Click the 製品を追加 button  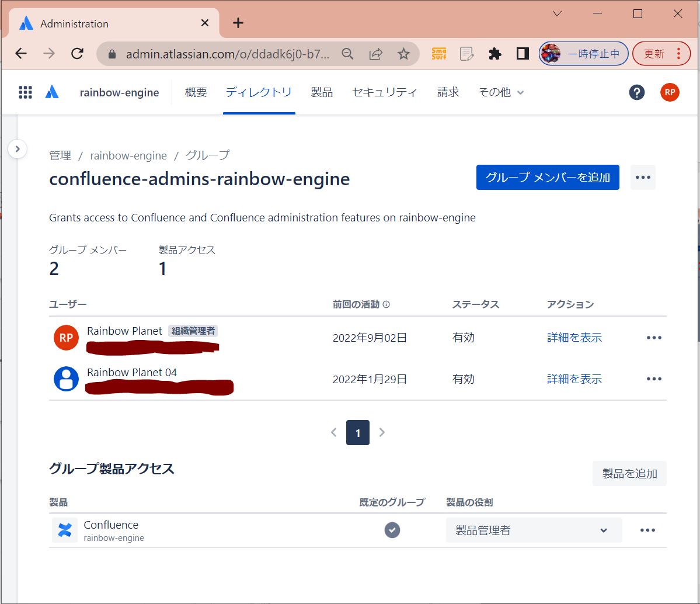(x=629, y=474)
